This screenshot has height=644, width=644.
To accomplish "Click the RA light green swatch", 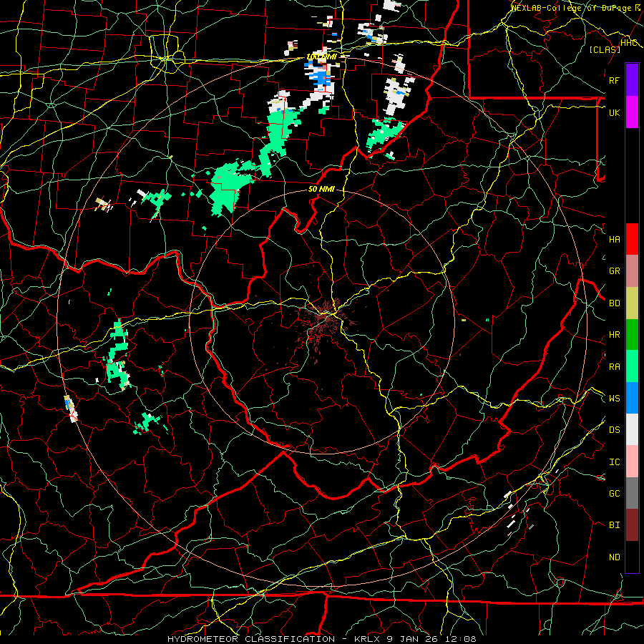I will (632, 366).
